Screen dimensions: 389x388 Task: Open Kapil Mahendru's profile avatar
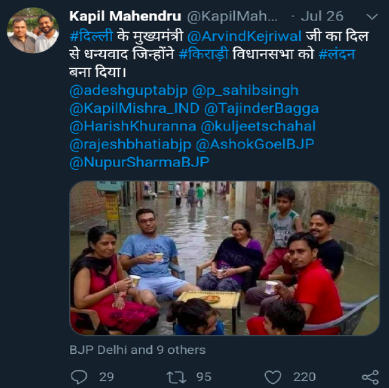pyautogui.click(x=33, y=30)
